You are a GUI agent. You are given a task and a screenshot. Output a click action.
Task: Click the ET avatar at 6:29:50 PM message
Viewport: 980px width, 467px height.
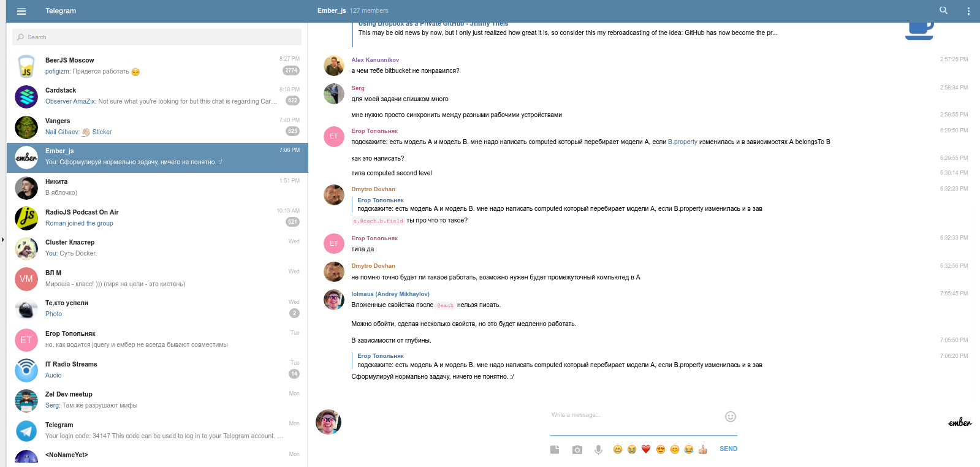click(334, 137)
